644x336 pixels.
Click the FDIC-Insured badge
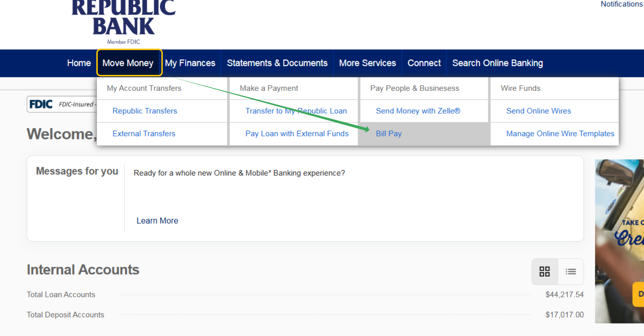click(62, 104)
